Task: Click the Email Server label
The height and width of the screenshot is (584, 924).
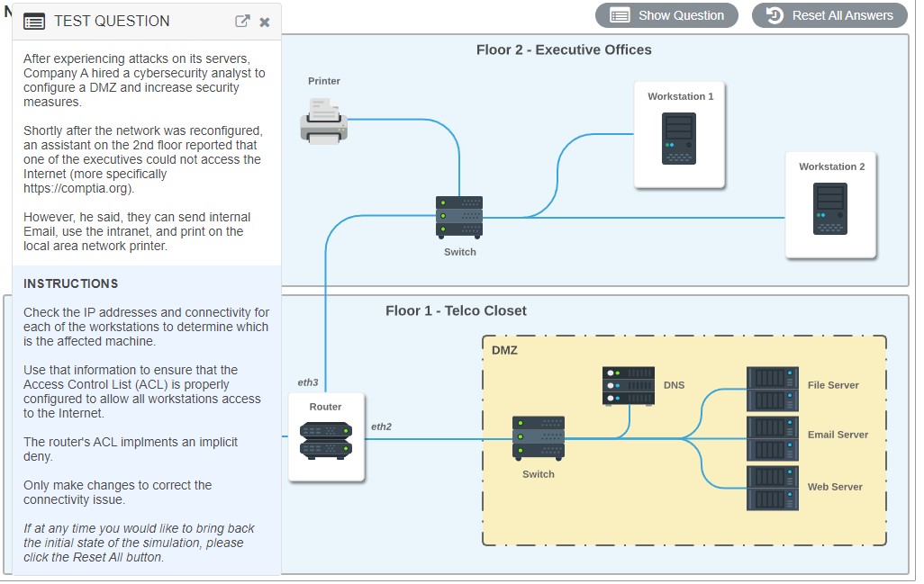Action: tap(838, 435)
